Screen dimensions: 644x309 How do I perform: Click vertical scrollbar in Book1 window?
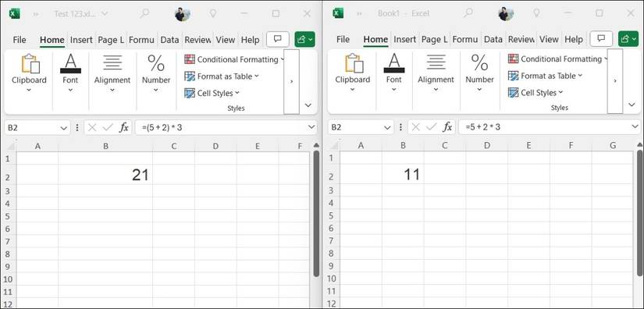pos(640,213)
